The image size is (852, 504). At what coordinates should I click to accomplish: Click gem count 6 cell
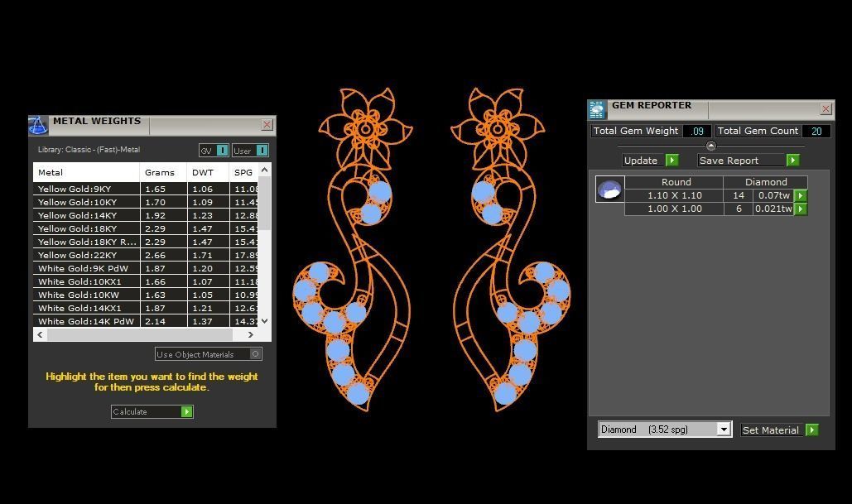[739, 209]
